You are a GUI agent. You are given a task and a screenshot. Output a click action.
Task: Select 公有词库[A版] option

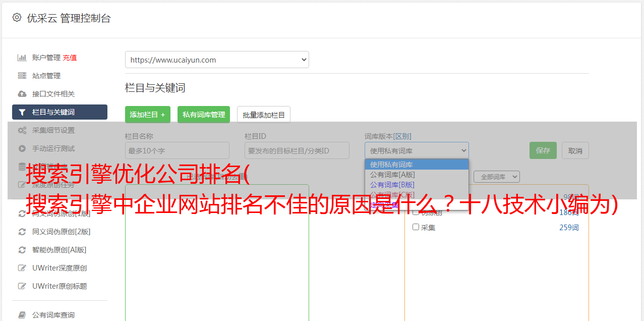[x=417, y=175]
